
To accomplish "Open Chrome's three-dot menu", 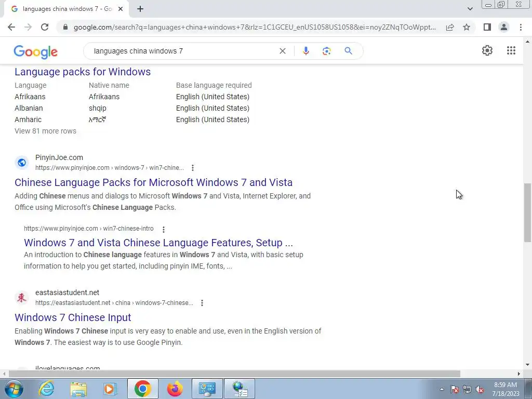I will pyautogui.click(x=521, y=27).
